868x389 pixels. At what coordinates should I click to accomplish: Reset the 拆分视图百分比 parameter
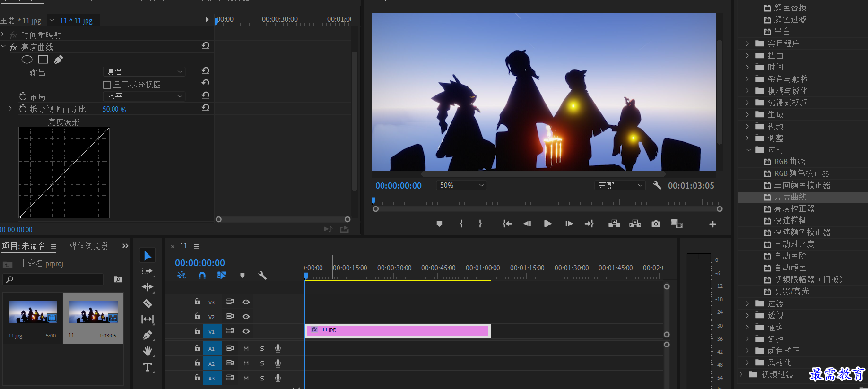206,108
